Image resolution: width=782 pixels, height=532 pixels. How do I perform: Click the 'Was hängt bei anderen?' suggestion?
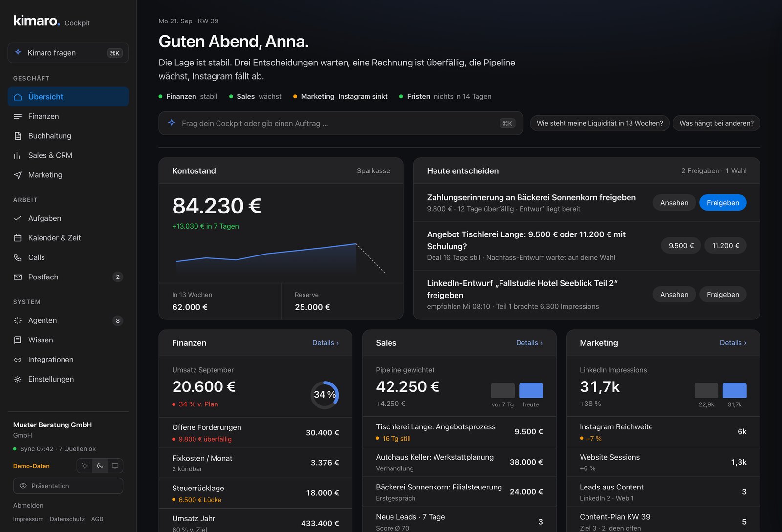pos(717,123)
